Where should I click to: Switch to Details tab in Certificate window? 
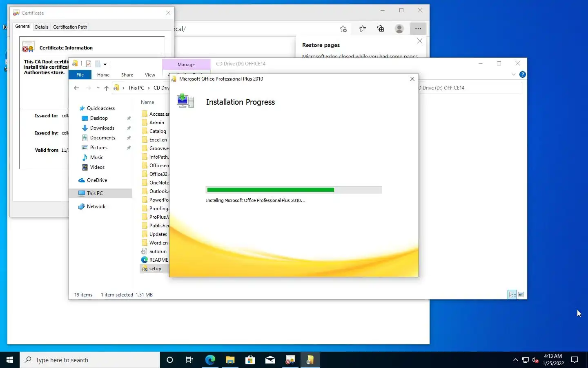[x=42, y=27]
